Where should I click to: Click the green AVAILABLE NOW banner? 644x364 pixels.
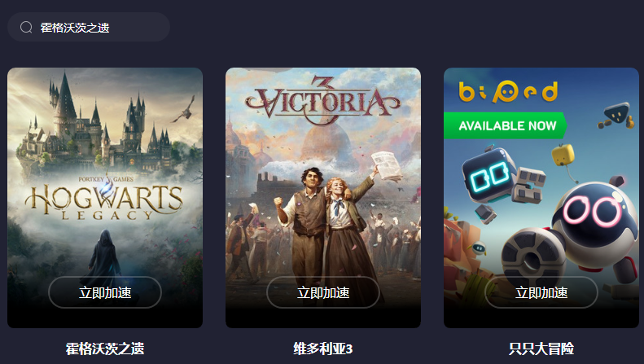506,125
